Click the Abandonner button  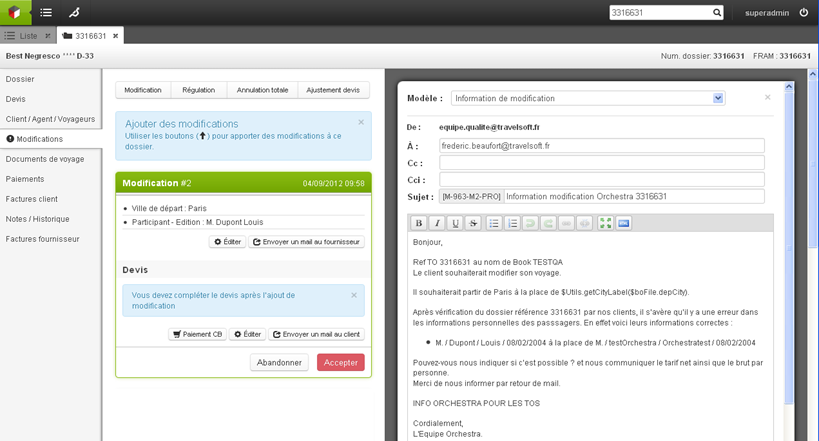point(279,362)
